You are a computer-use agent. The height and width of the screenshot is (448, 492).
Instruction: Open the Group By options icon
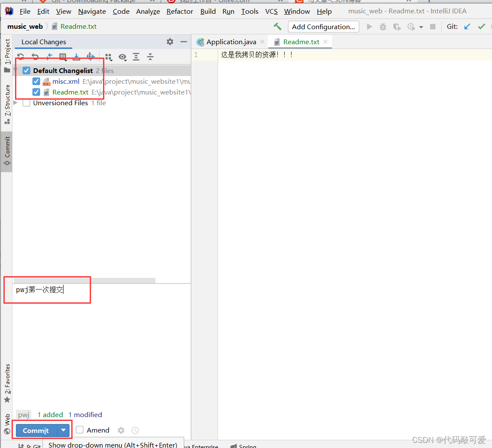(109, 57)
